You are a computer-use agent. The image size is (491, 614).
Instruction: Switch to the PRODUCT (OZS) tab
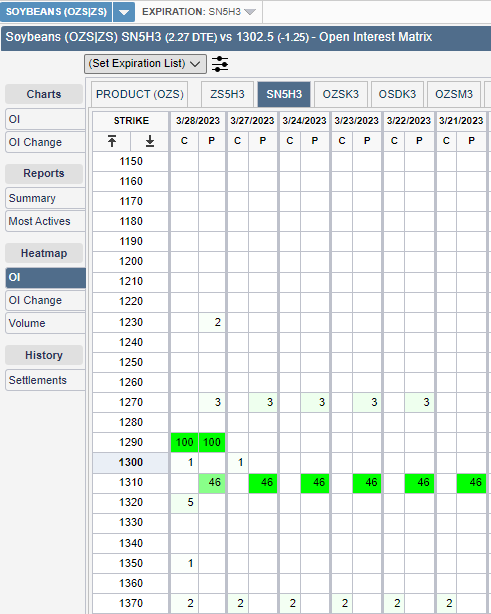pos(140,94)
